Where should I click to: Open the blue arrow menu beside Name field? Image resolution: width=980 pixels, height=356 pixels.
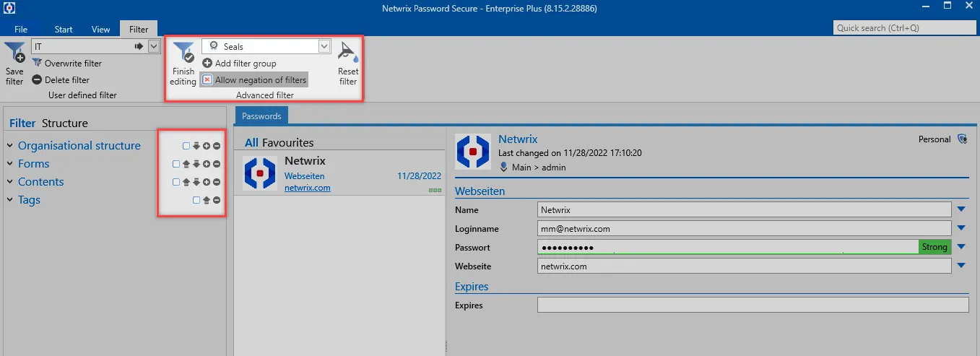[x=961, y=209]
